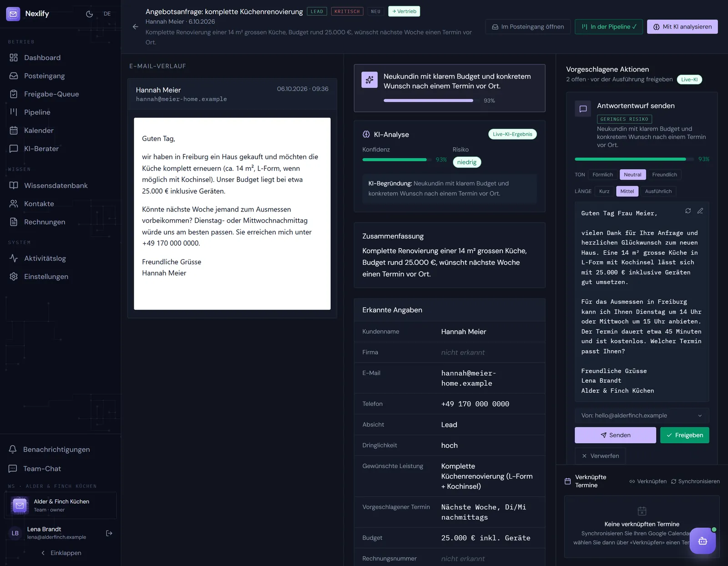This screenshot has width=728, height=566.
Task: Toggle dark mode moon icon
Action: [89, 14]
